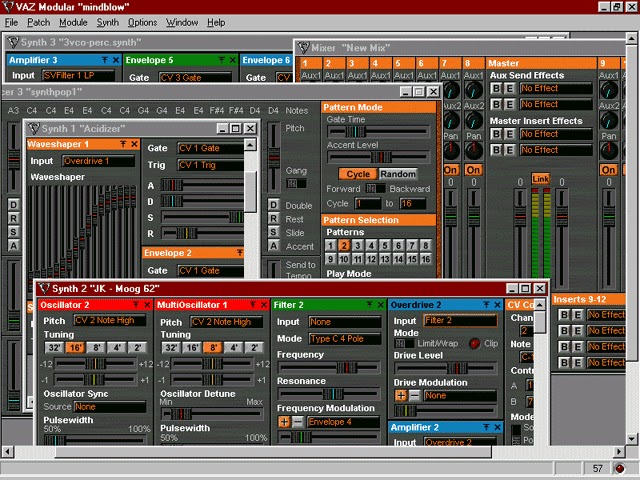Click main window horizontal scrollbar right arrow

[x=619, y=452]
